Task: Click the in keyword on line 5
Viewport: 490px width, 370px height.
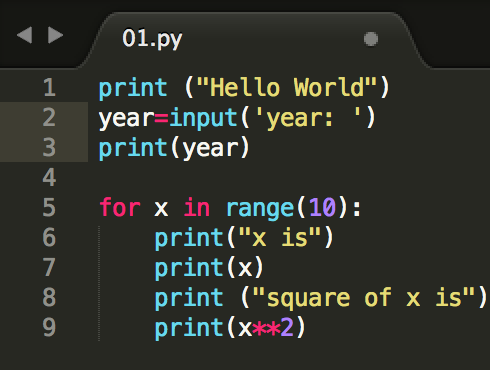Action: tap(197, 207)
